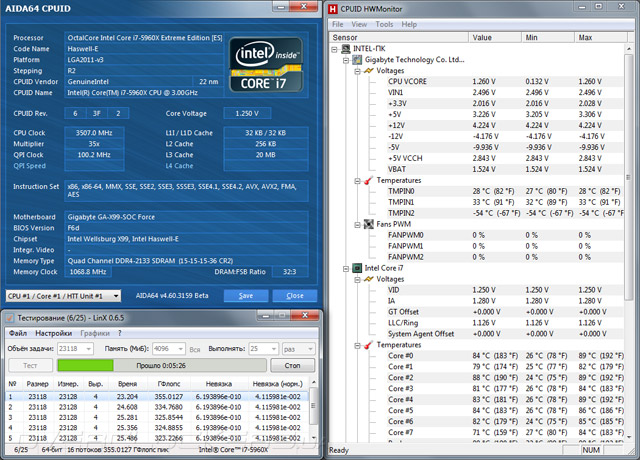Click the Intel inside Core i7 logo
This screenshot has height=460, width=640.
coord(266,65)
